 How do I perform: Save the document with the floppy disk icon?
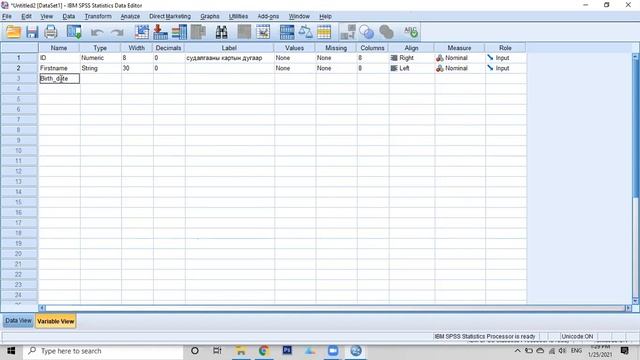pyautogui.click(x=32, y=32)
